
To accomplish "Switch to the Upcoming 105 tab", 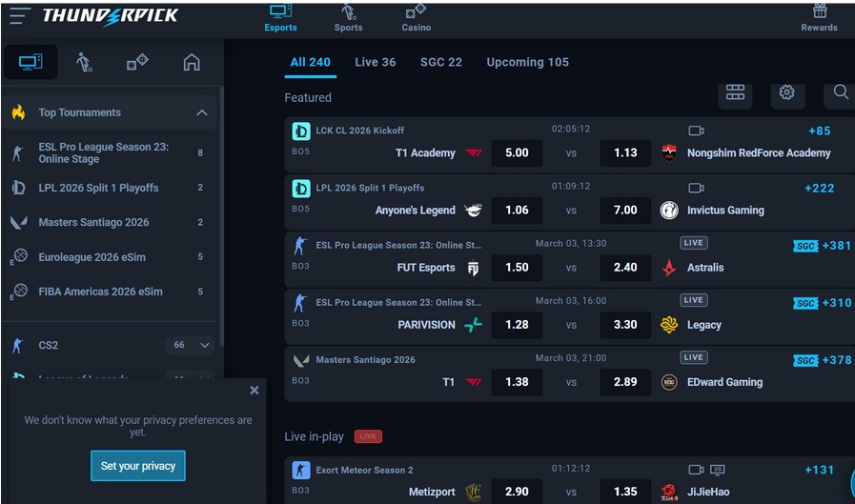I will coord(527,62).
